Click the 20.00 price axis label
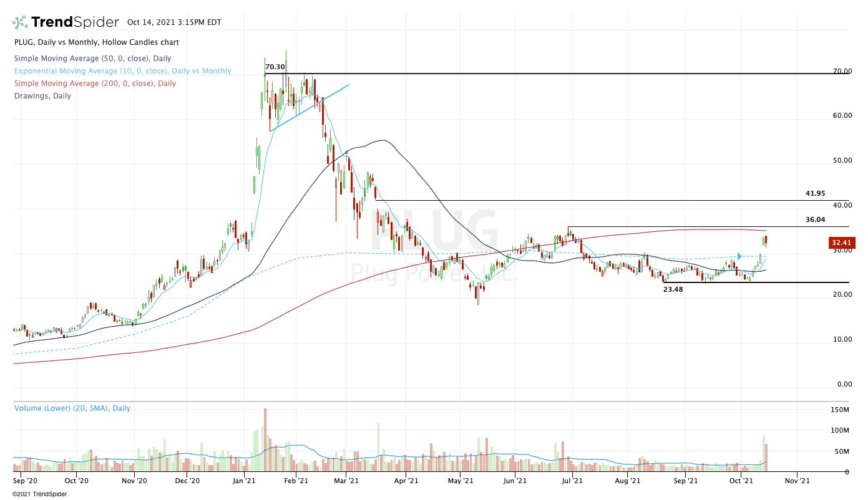Viewport: 868px width, 500px height. [x=842, y=295]
